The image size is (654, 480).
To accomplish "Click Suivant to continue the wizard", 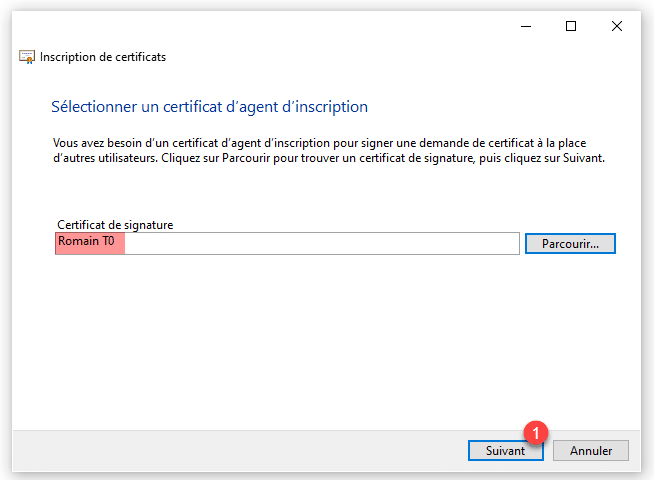I will coord(505,451).
